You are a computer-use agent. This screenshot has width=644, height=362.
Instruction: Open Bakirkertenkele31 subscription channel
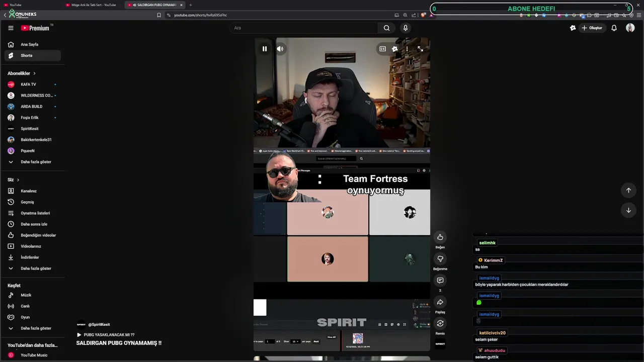(x=33, y=140)
